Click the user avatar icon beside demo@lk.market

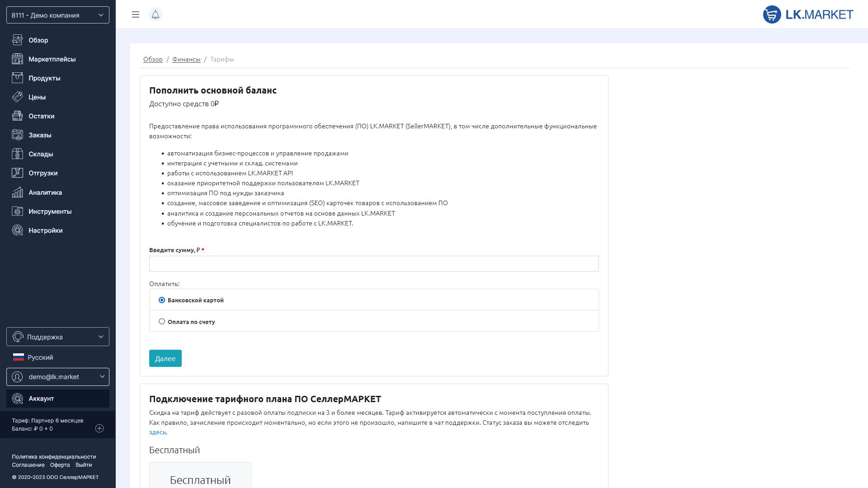(x=17, y=377)
